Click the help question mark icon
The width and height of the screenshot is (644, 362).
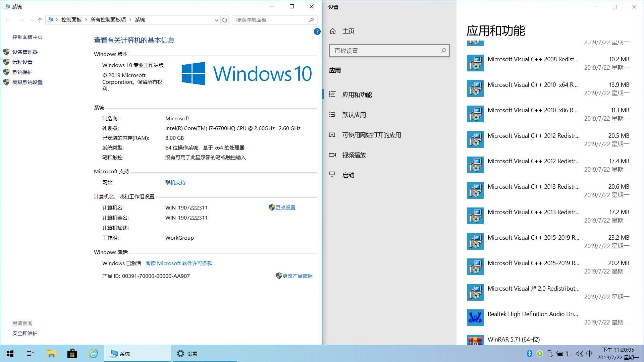coord(317,32)
